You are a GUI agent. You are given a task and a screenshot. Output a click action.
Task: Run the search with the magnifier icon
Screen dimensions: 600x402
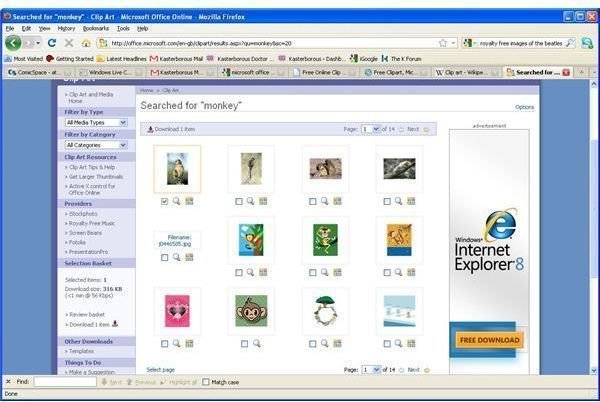click(x=569, y=43)
